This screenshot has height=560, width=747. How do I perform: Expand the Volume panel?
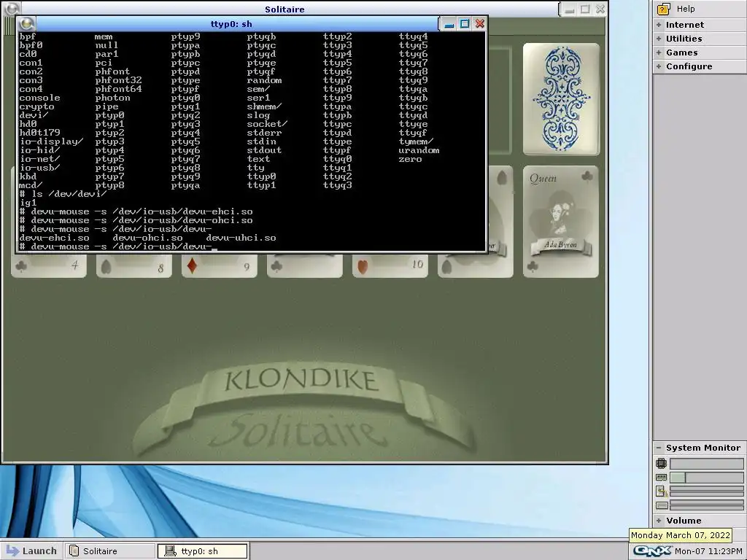point(700,521)
